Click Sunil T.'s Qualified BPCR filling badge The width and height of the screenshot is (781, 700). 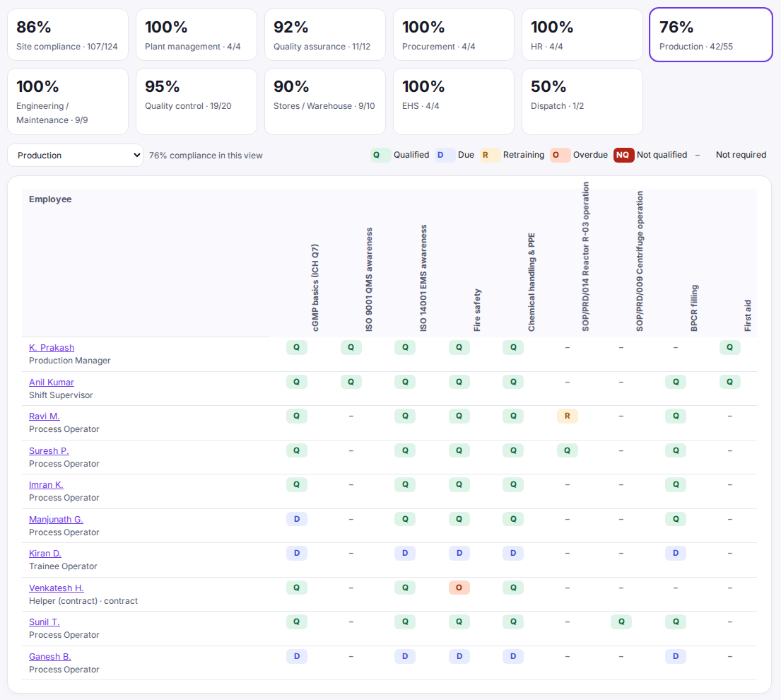(x=676, y=622)
